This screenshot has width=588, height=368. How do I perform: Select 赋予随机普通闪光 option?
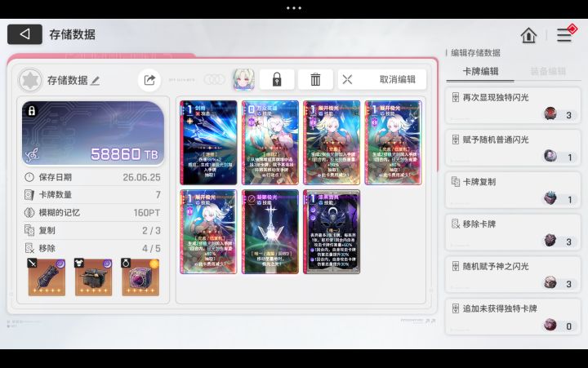pos(513,148)
